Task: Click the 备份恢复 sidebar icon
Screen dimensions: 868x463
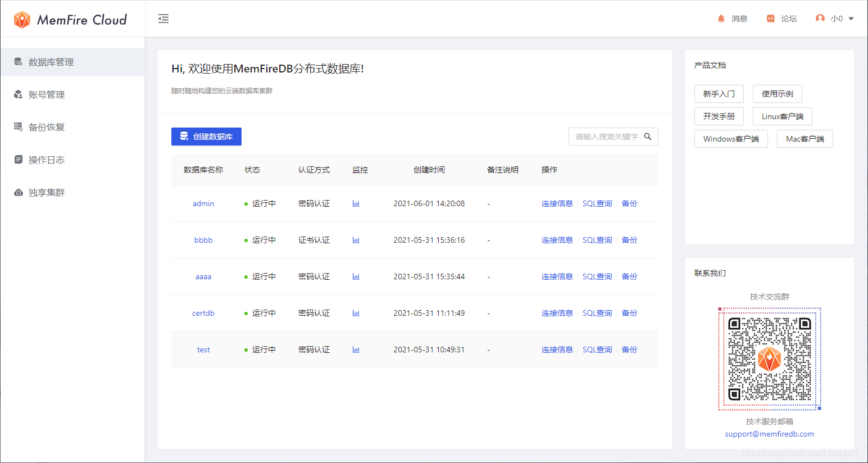Action: [19, 127]
